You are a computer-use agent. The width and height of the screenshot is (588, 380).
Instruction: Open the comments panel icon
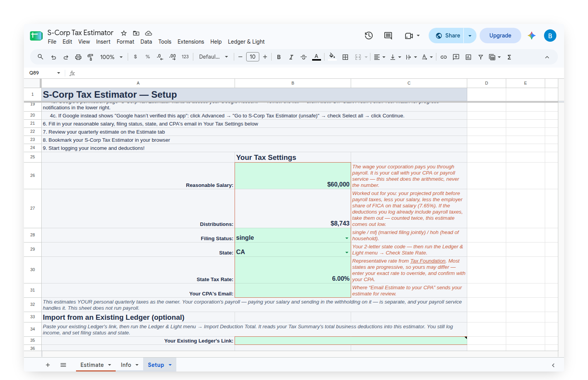tap(388, 36)
